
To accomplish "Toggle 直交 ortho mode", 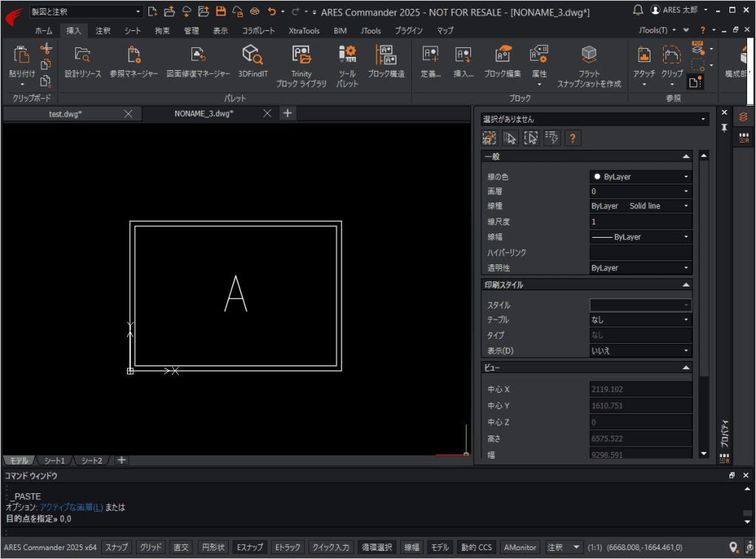I will (182, 547).
